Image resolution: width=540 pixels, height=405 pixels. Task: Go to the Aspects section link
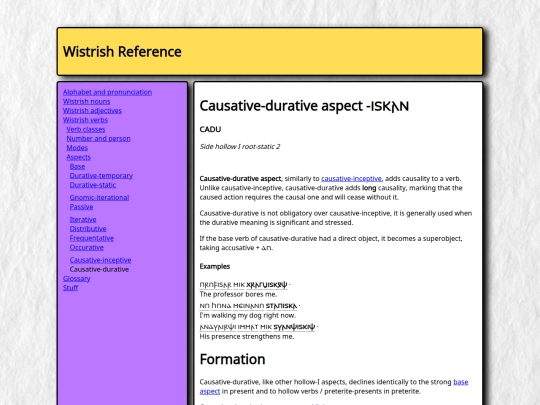tap(79, 157)
